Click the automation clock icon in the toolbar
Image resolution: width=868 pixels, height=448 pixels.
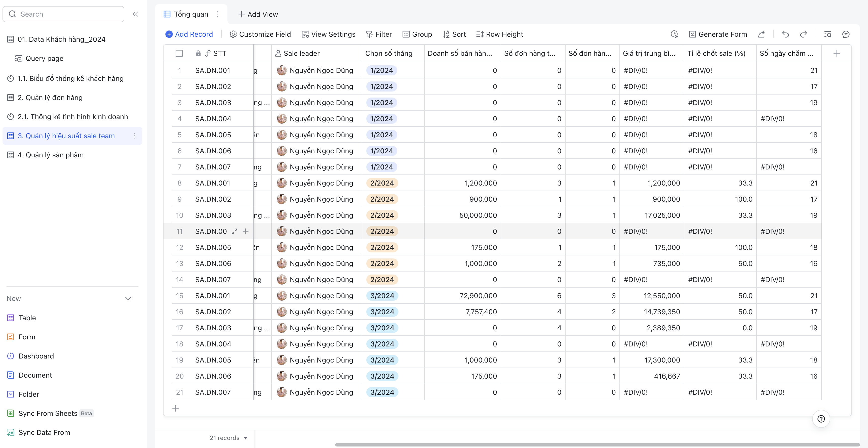[x=674, y=34]
